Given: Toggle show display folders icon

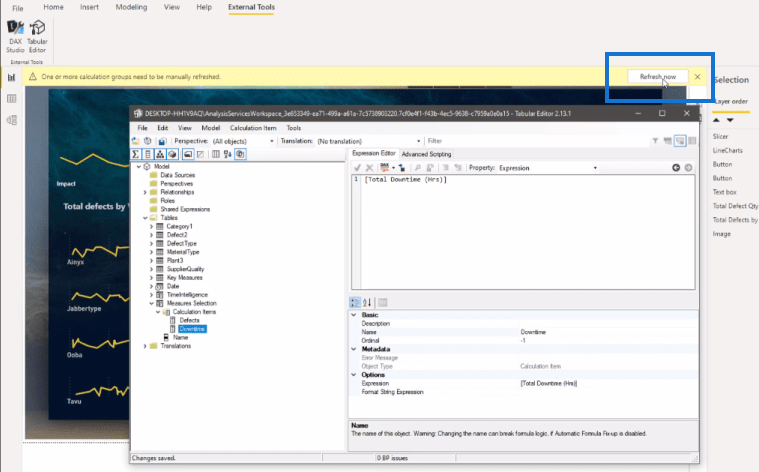Looking at the screenshot, I should 188,154.
